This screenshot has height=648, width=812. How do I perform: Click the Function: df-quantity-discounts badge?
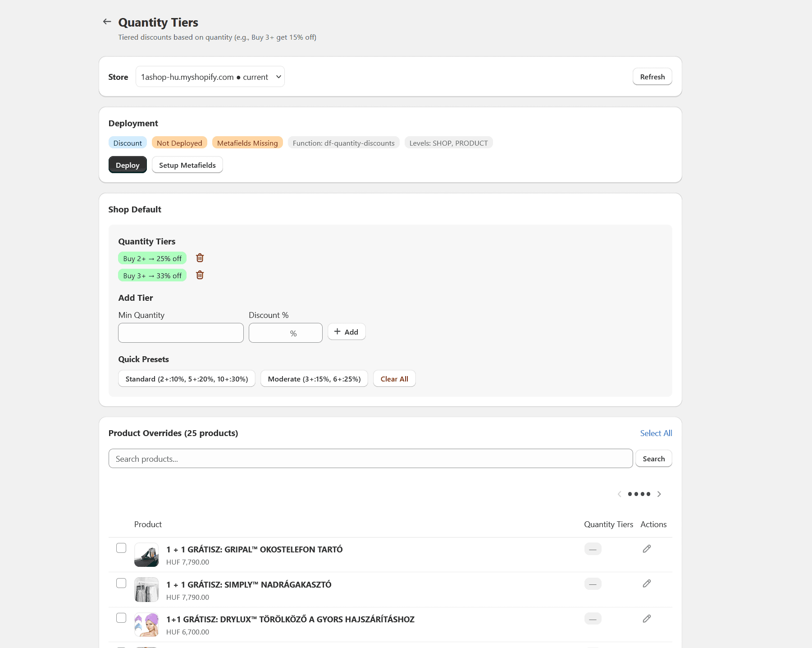coord(343,143)
